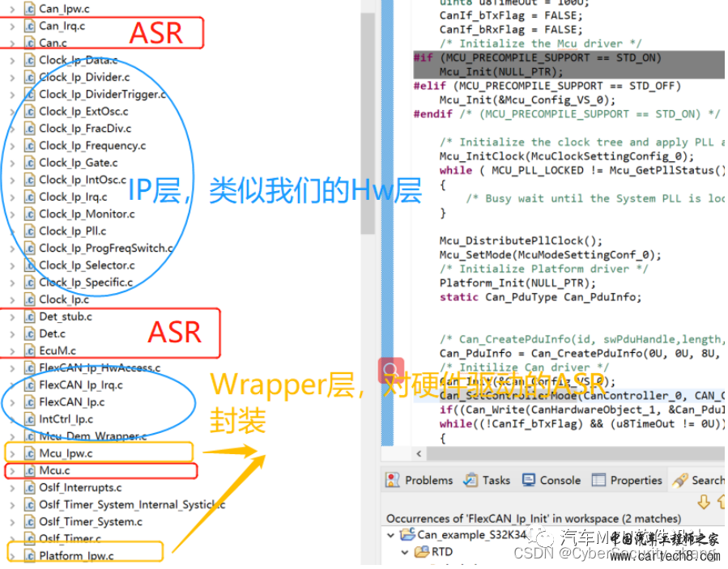Click the IntCtrl_Ip.c file icon
This screenshot has height=569, width=728.
click(30, 419)
